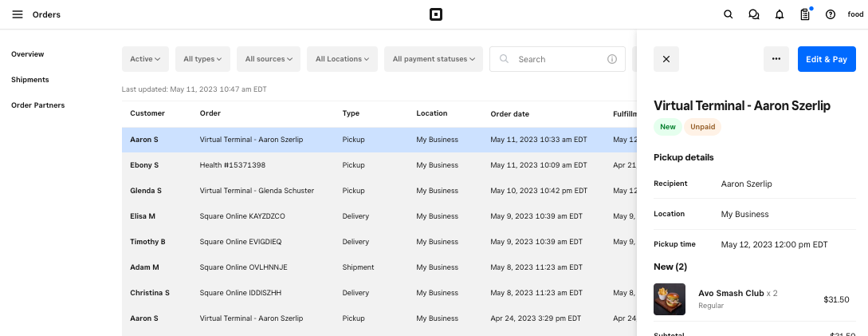Click the Square logo
Image resolution: width=868 pixels, height=336 pixels.
pos(436,14)
